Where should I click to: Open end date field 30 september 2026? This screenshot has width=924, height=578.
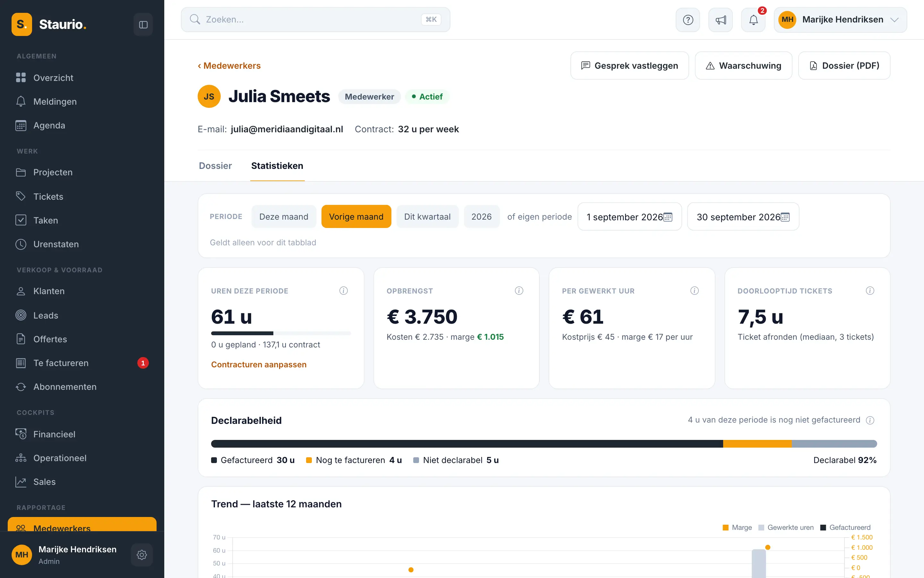tap(743, 217)
